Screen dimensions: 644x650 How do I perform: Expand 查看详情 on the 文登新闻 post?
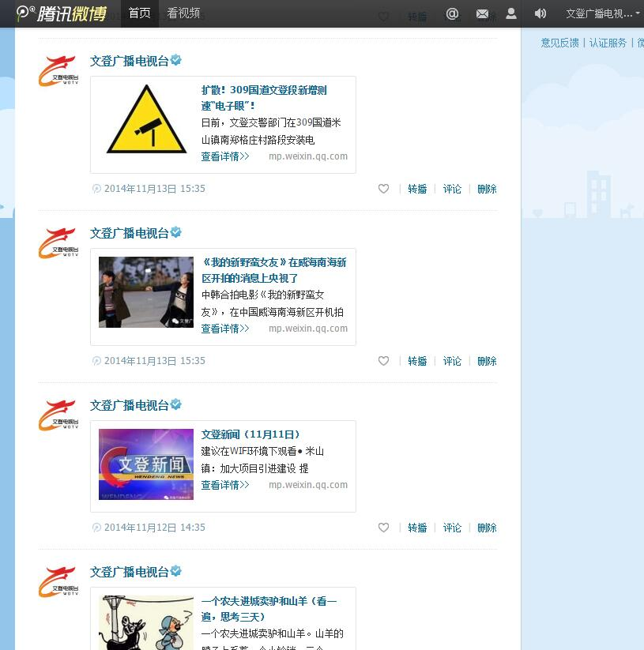click(224, 485)
